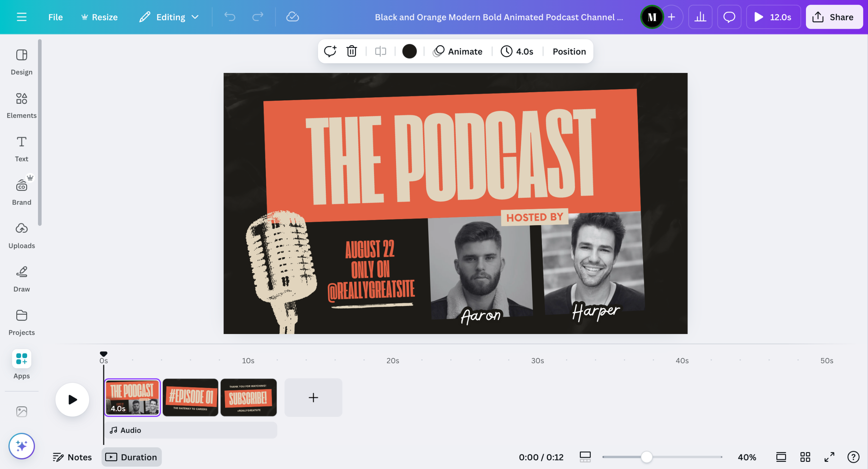Image resolution: width=868 pixels, height=469 pixels.
Task: Switch to grid view of pages
Action: click(805, 457)
